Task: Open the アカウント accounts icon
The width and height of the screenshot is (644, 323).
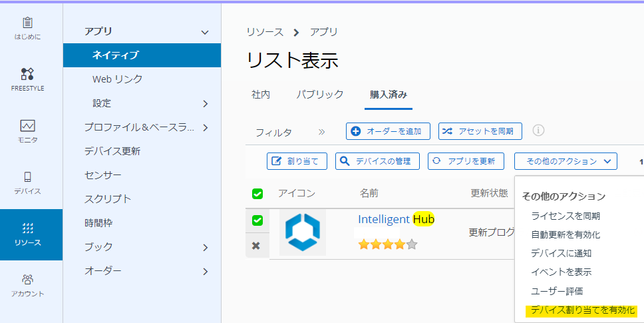Action: (27, 279)
